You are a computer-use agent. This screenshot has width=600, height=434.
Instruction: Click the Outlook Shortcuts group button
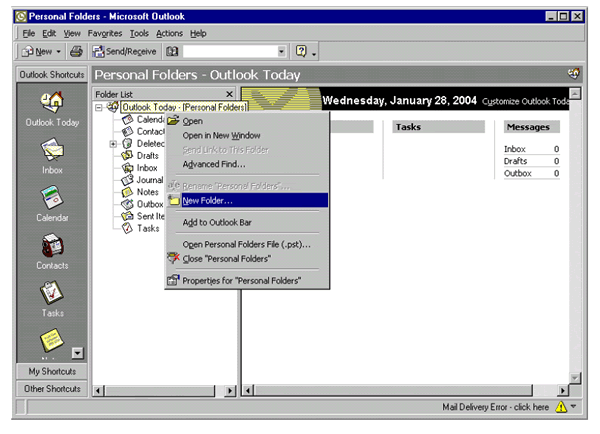pos(52,75)
